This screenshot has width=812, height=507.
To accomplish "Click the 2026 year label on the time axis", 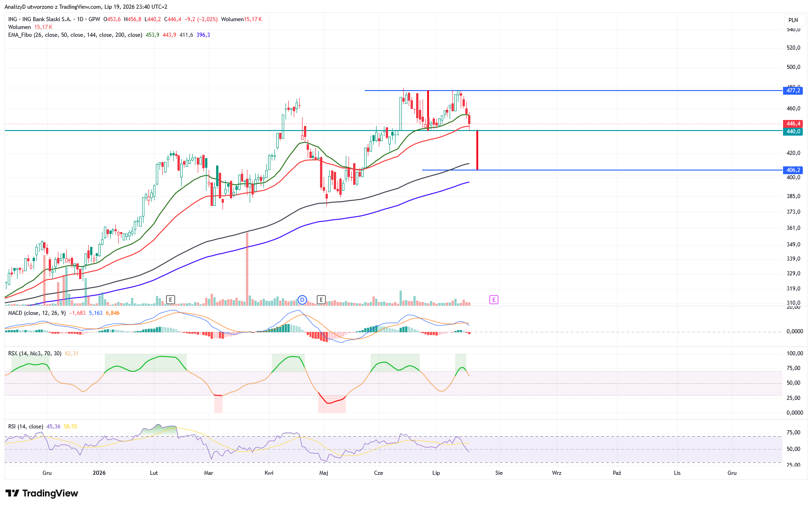I will tap(99, 473).
